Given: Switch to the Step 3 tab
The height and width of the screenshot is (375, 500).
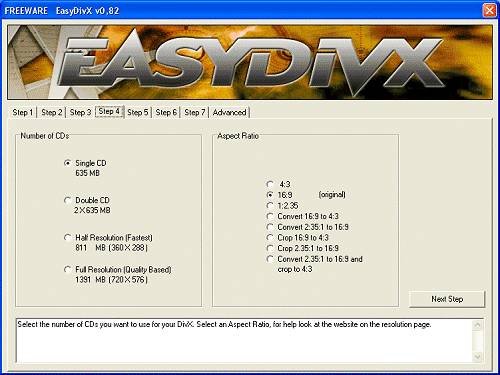Looking at the screenshot, I should pyautogui.click(x=80, y=112).
